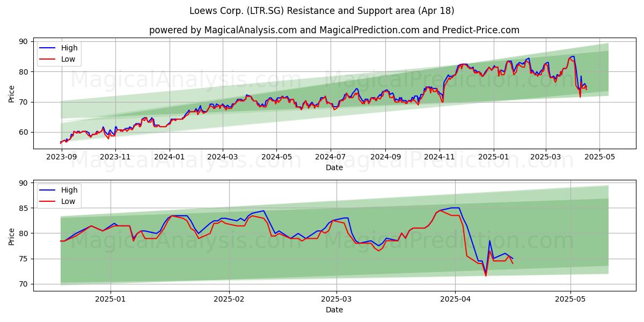Click the 'Low' legend entry in top chart
Viewport: 644px width, 322px height.
click(68, 59)
